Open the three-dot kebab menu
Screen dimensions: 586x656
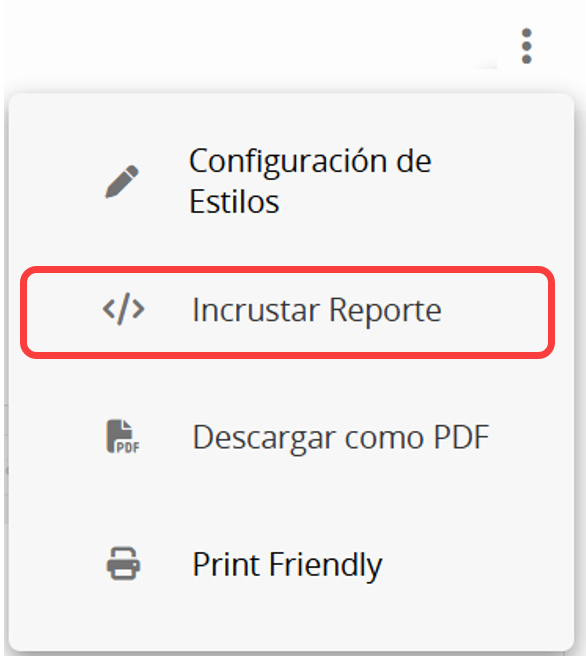(527, 46)
